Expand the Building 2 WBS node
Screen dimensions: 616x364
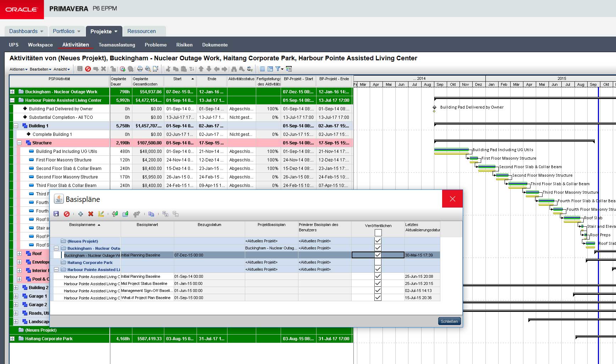pyautogui.click(x=16, y=287)
